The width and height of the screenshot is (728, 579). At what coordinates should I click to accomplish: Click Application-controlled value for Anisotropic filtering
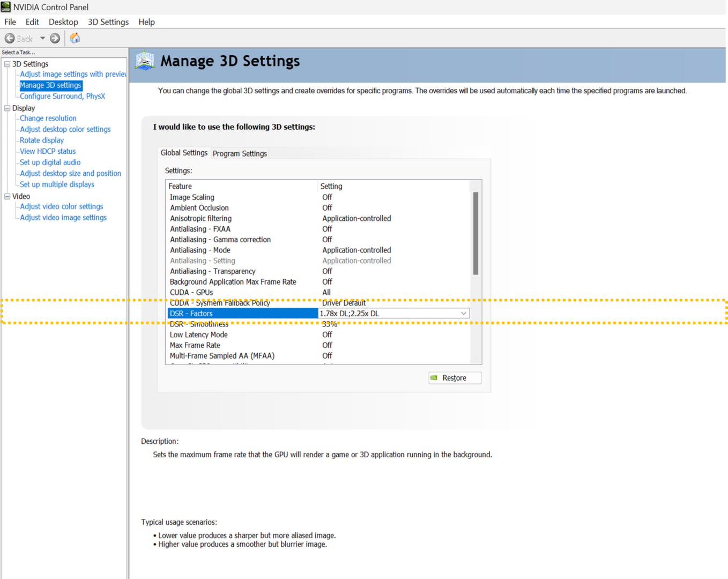tap(356, 218)
